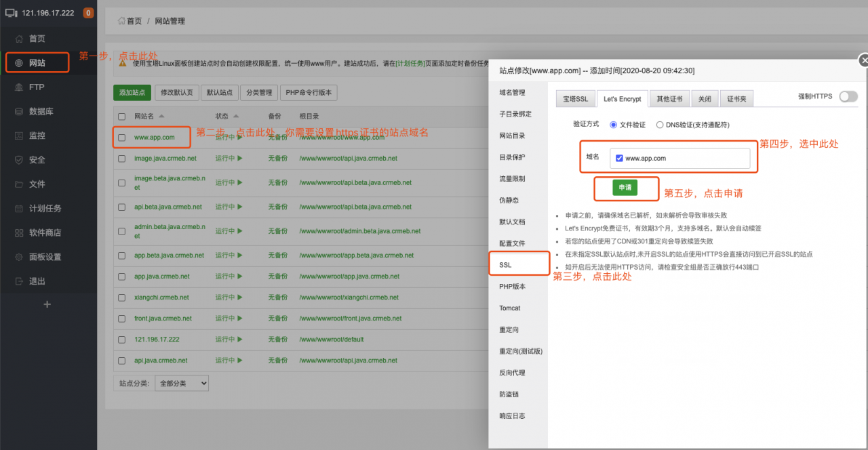Close the 站点修改 dialog with X icon
868x450 pixels.
coord(863,60)
